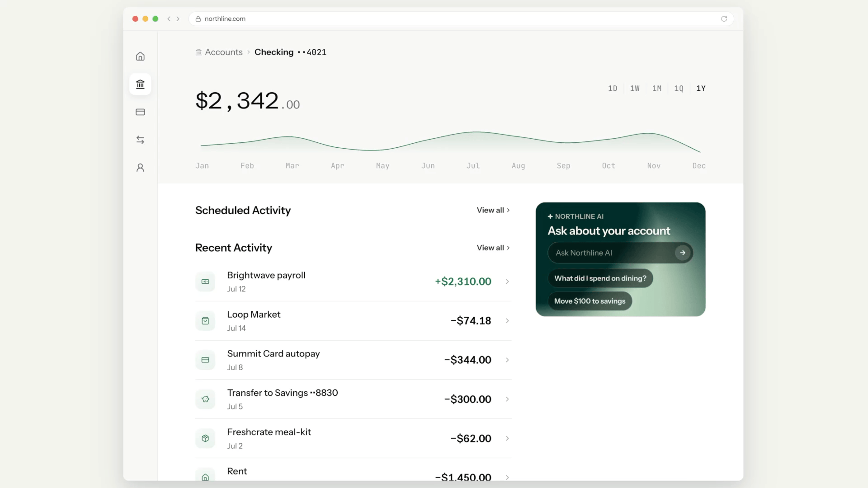Open Accounts breadcrumb link

click(224, 52)
